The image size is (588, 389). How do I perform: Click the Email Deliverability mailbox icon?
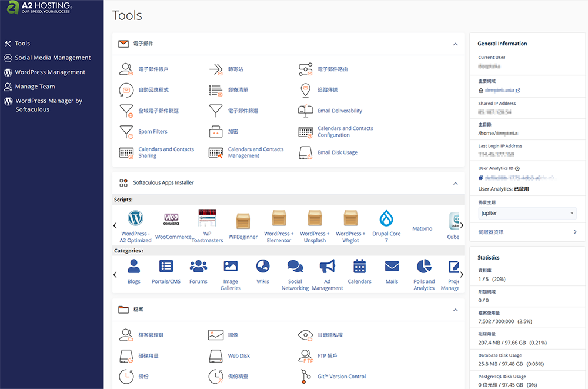click(x=306, y=111)
